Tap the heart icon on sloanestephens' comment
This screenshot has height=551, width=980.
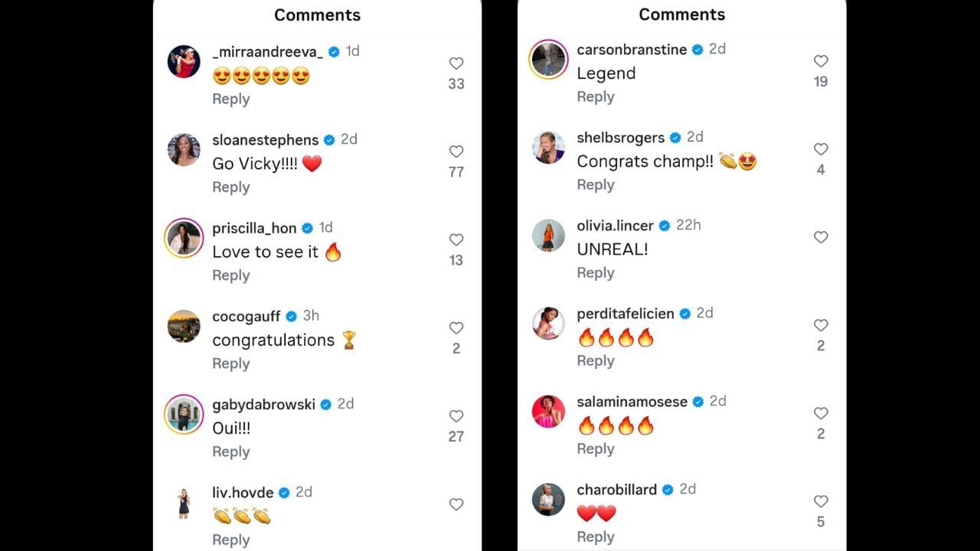(x=456, y=152)
